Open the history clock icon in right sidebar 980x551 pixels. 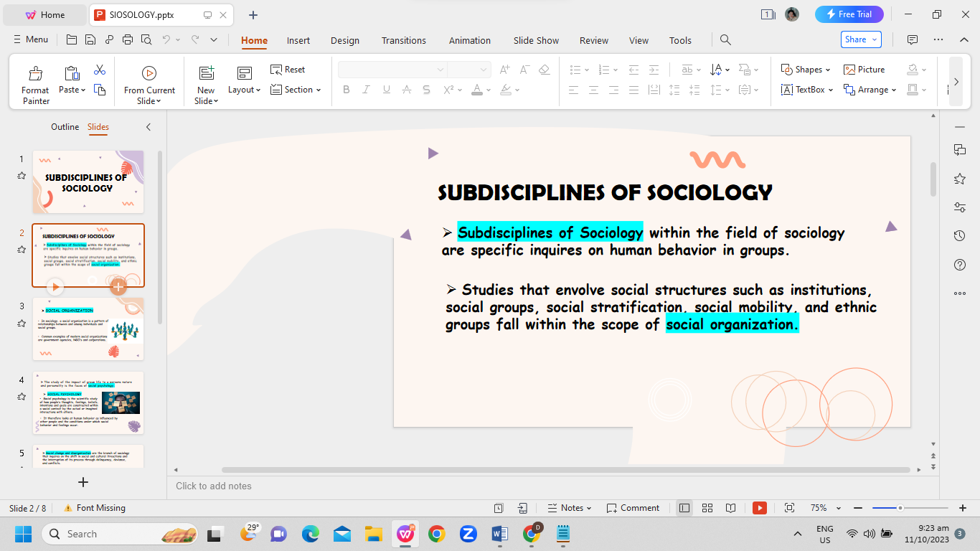[x=960, y=236]
